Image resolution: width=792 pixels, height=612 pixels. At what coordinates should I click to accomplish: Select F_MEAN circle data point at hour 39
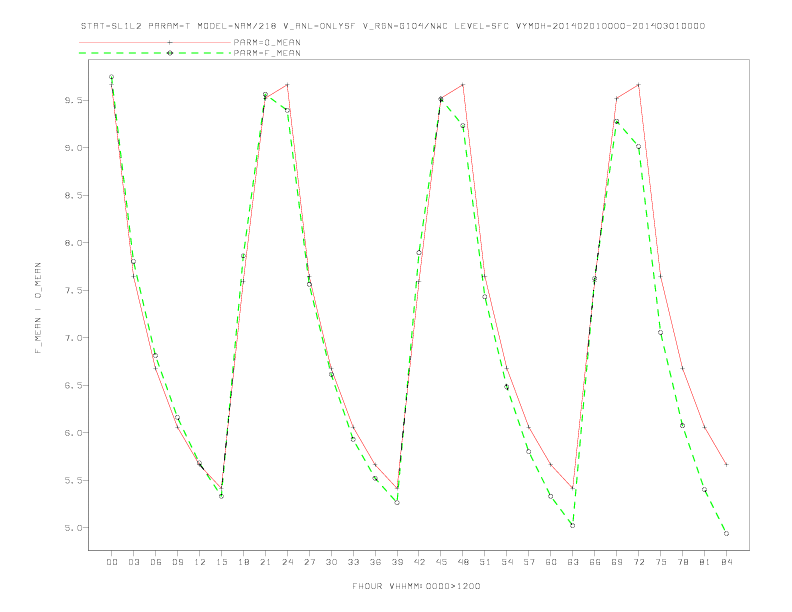pyautogui.click(x=397, y=502)
